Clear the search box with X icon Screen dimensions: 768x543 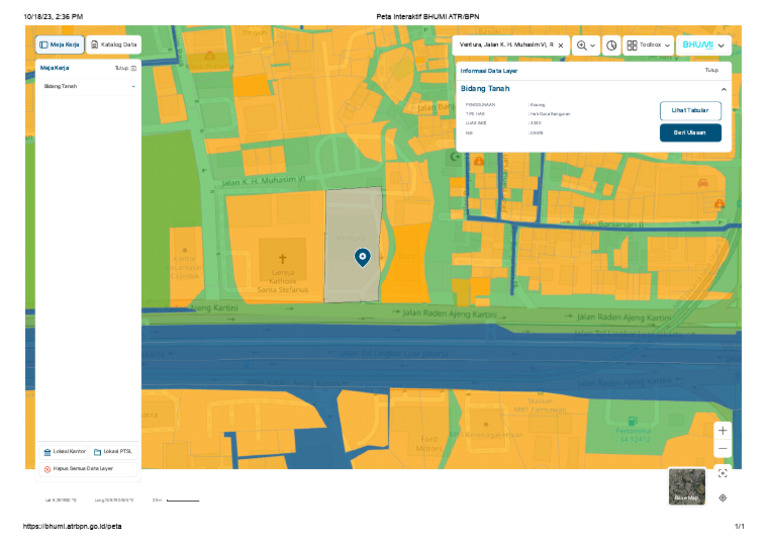561,45
